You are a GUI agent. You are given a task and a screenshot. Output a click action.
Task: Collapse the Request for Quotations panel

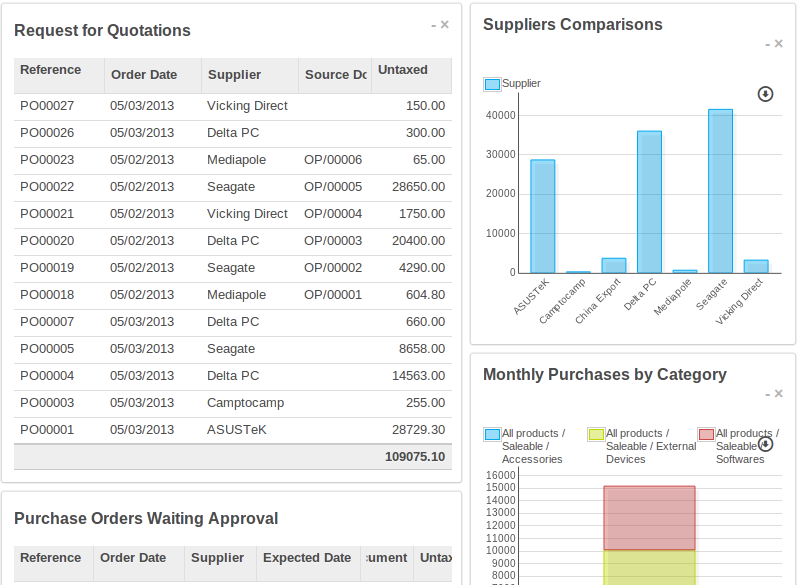[x=433, y=25]
